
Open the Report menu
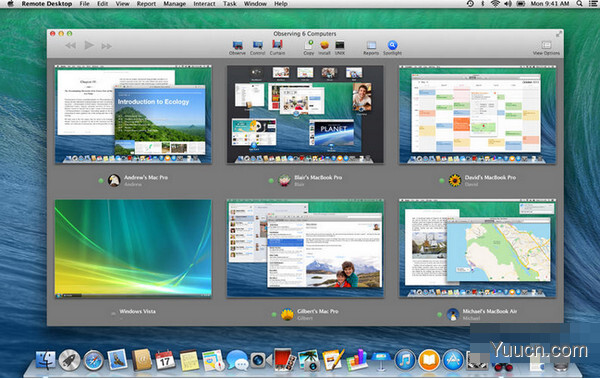[146, 4]
